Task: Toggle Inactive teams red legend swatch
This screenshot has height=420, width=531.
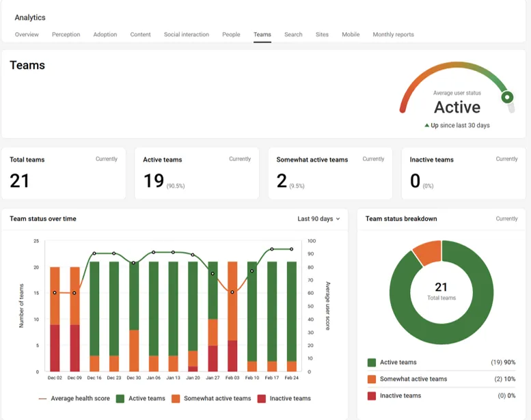Action: click(x=262, y=399)
